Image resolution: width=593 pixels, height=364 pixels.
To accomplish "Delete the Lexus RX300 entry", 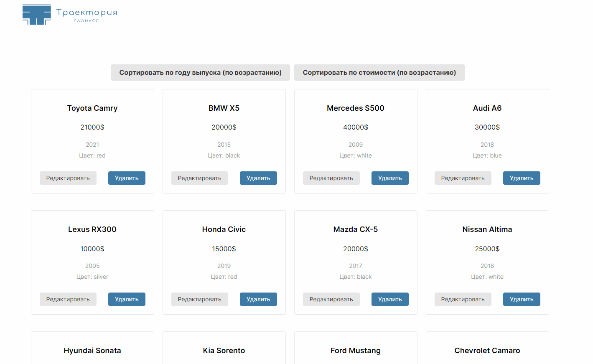I will click(127, 299).
